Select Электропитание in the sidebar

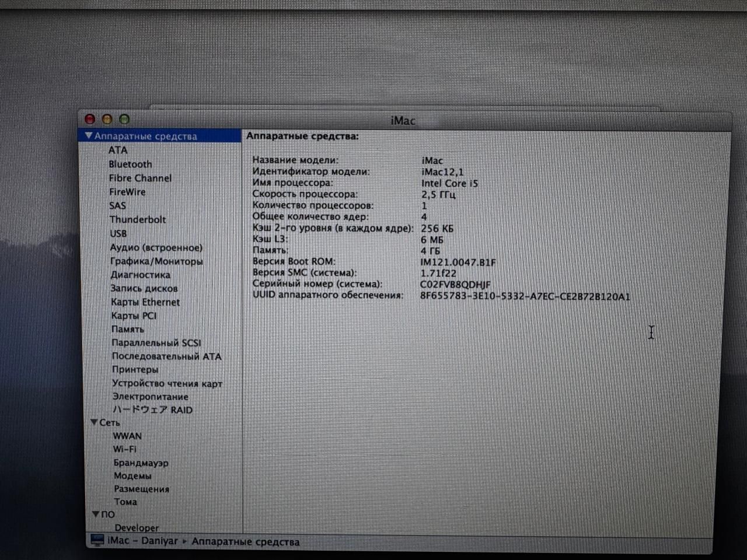click(150, 397)
